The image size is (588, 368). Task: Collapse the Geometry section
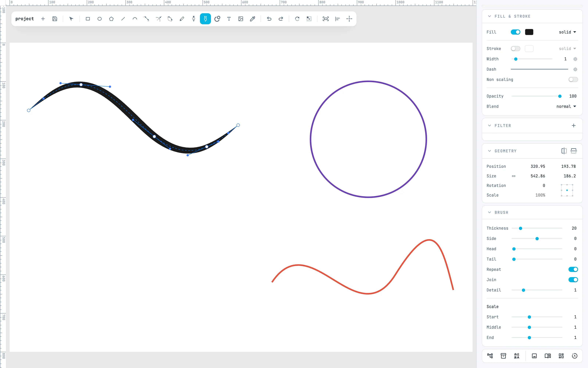point(489,151)
